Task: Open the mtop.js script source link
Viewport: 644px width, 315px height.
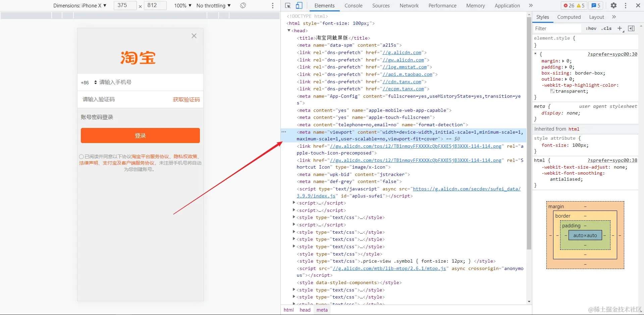Action: [x=389, y=269]
